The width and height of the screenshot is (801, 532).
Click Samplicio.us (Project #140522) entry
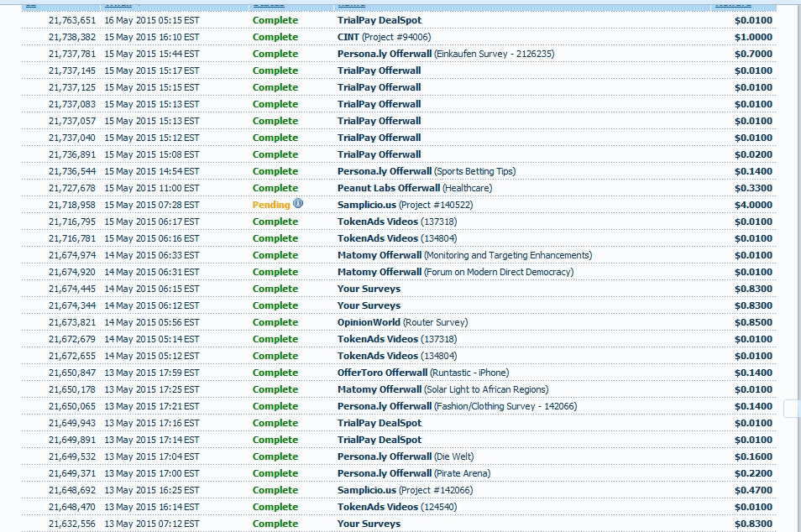pyautogui.click(x=405, y=206)
